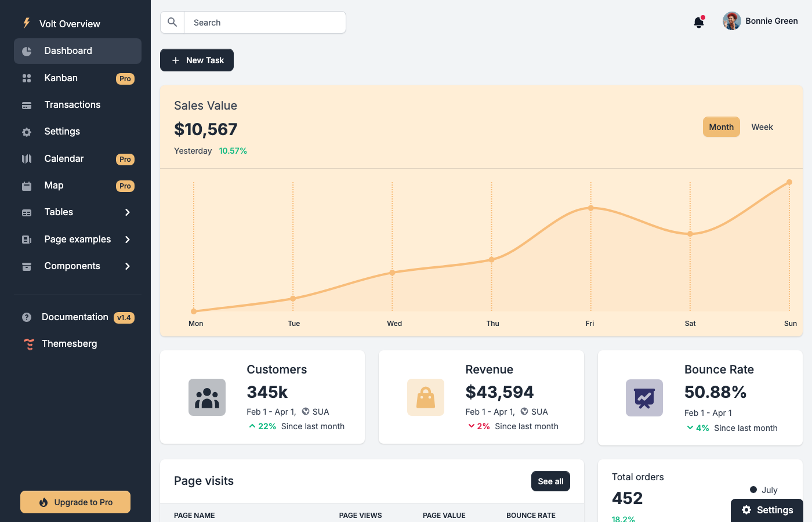Click the Map icon in the sidebar
The height and width of the screenshot is (522, 812).
27,185
